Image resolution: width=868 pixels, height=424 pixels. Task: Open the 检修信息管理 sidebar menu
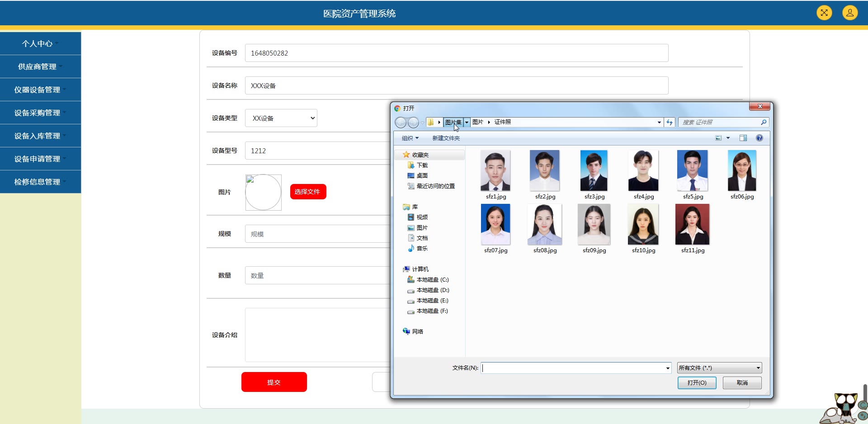tap(41, 182)
